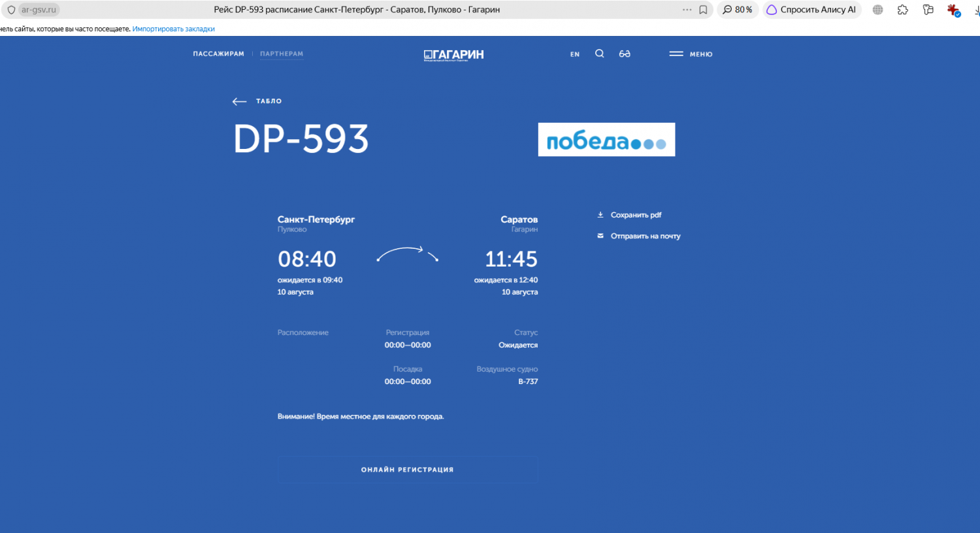Screen dimensions: 980x533
Task: Click back arrow next to ТАБЛО
Action: tap(239, 101)
